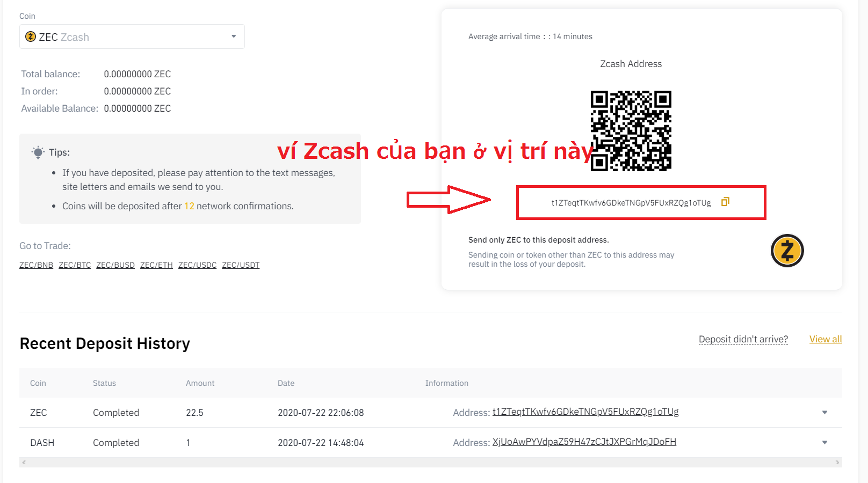Copy the Zcash deposit address icon
The width and height of the screenshot is (868, 483).
[725, 202]
